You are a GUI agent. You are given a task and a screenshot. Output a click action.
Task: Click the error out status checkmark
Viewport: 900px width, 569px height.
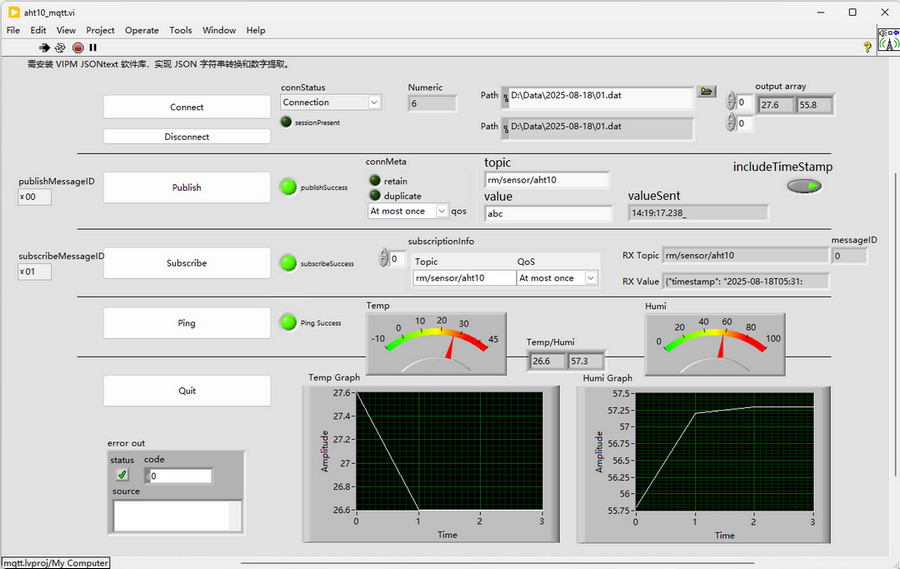pos(122,474)
